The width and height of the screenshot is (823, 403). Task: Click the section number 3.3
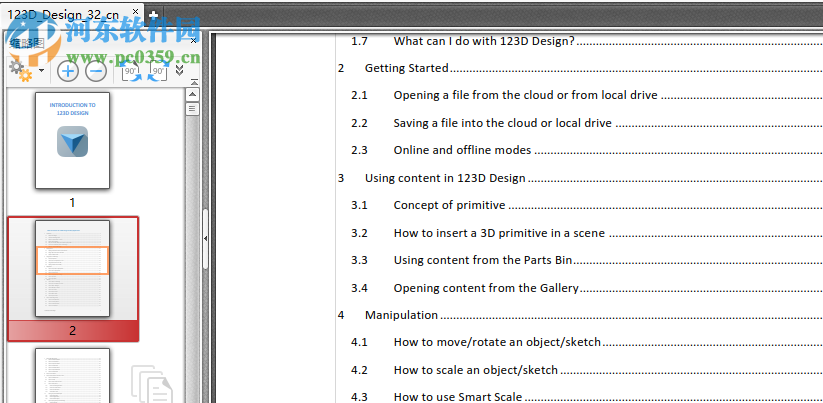360,260
